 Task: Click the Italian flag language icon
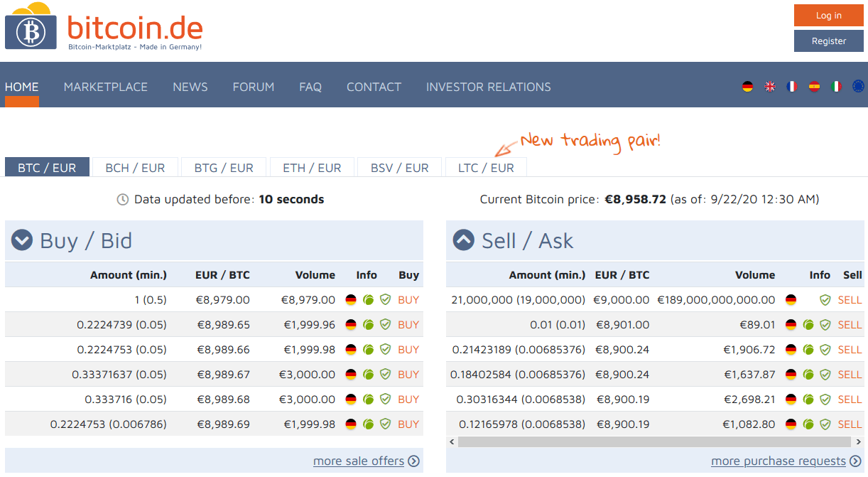coord(837,87)
